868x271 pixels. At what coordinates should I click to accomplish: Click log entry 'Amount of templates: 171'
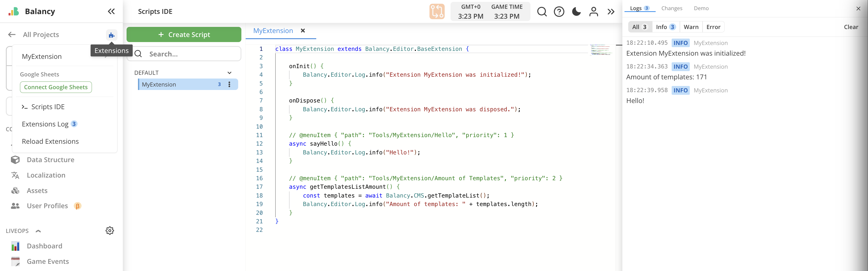[x=667, y=77]
